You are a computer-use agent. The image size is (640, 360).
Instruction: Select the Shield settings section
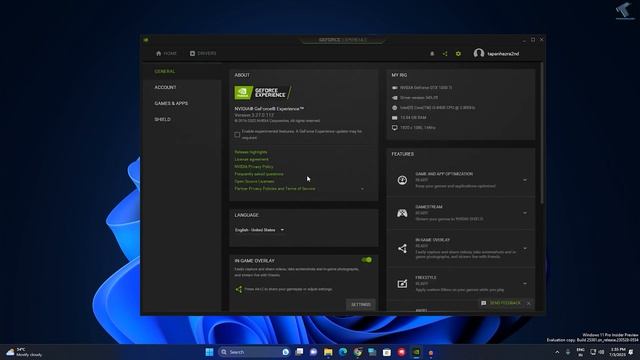click(162, 119)
